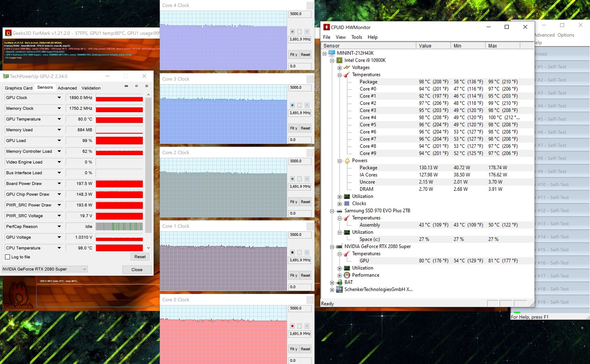
Task: Click Fit y button for Core 3 Clock
Action: click(293, 128)
